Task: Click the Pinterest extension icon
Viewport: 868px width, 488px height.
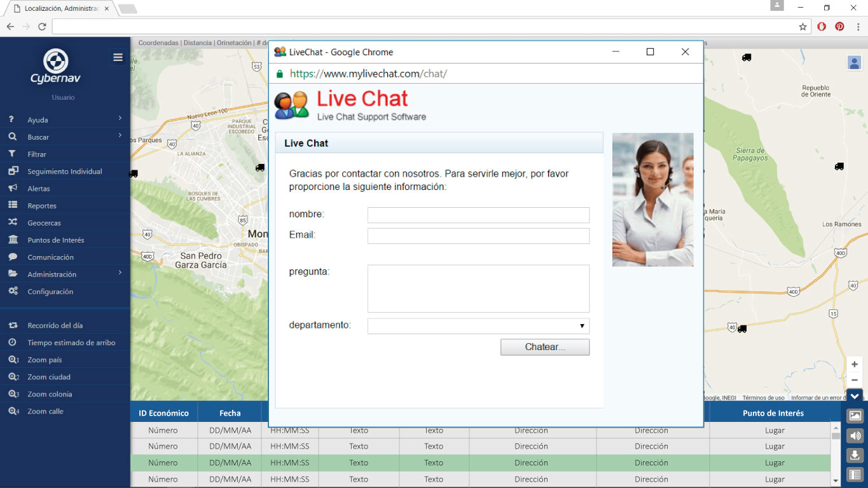Action: 839,27
